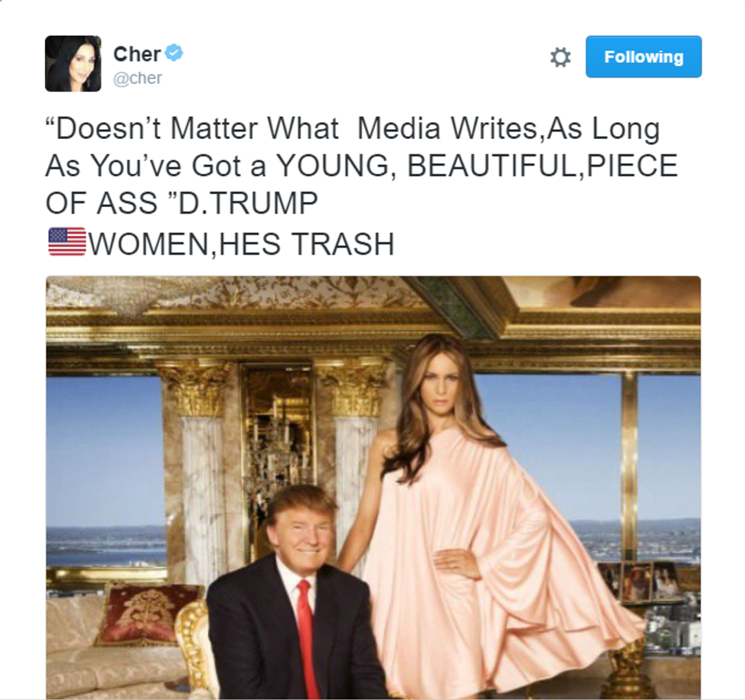
Task: Open the @cher handle link
Action: (138, 78)
